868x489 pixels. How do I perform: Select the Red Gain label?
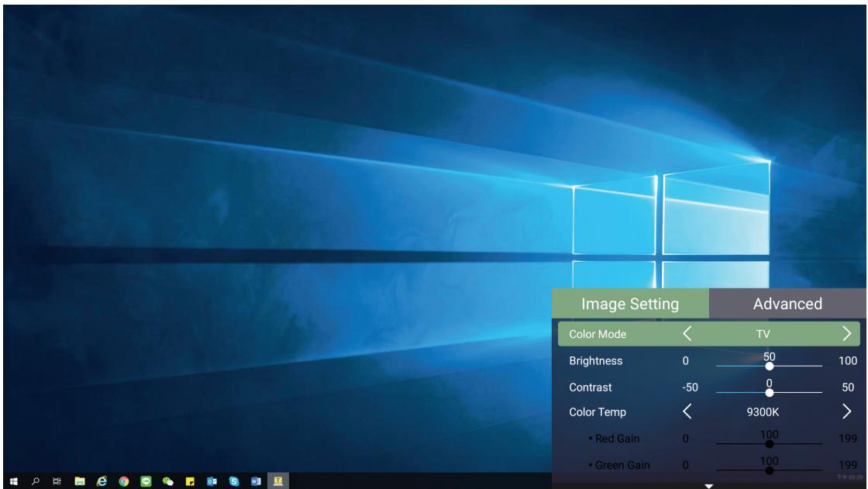coord(617,439)
